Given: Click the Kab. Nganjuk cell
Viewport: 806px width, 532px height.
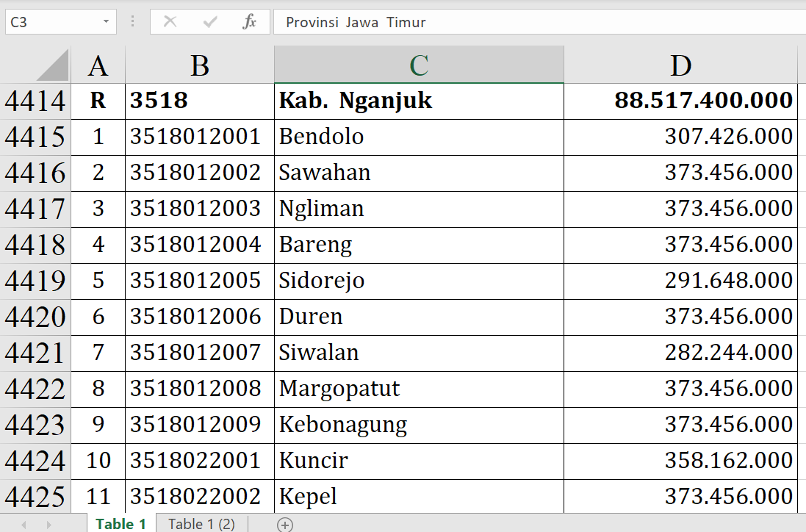Looking at the screenshot, I should pos(419,101).
